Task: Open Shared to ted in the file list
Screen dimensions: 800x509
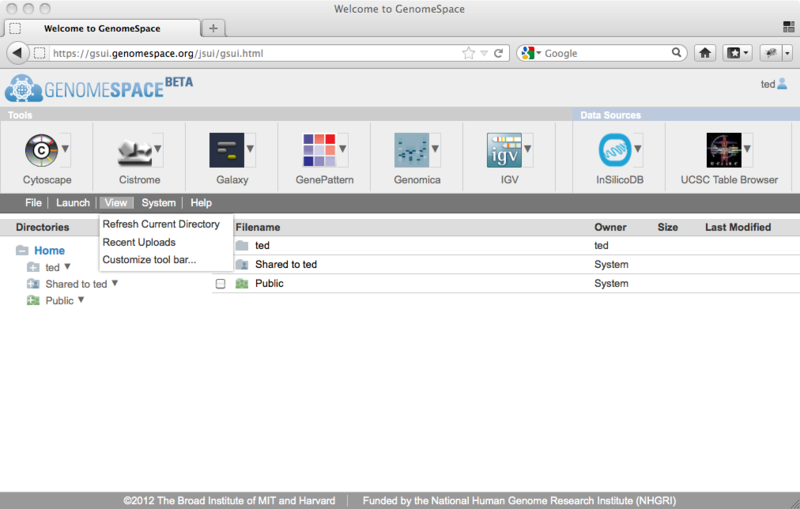Action: (x=286, y=264)
